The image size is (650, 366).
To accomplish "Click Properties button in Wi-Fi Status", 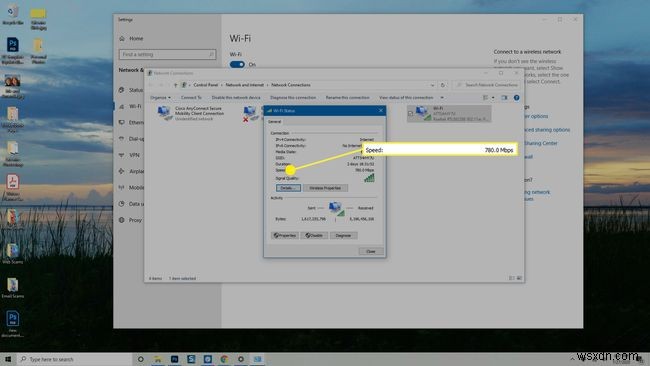I will click(x=285, y=235).
